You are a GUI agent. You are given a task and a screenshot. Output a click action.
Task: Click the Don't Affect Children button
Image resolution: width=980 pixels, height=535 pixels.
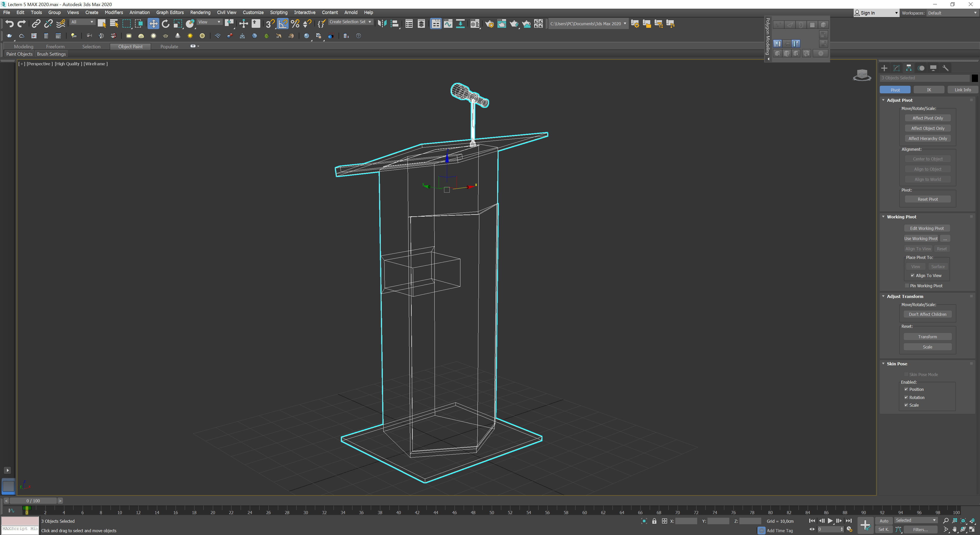coord(927,314)
